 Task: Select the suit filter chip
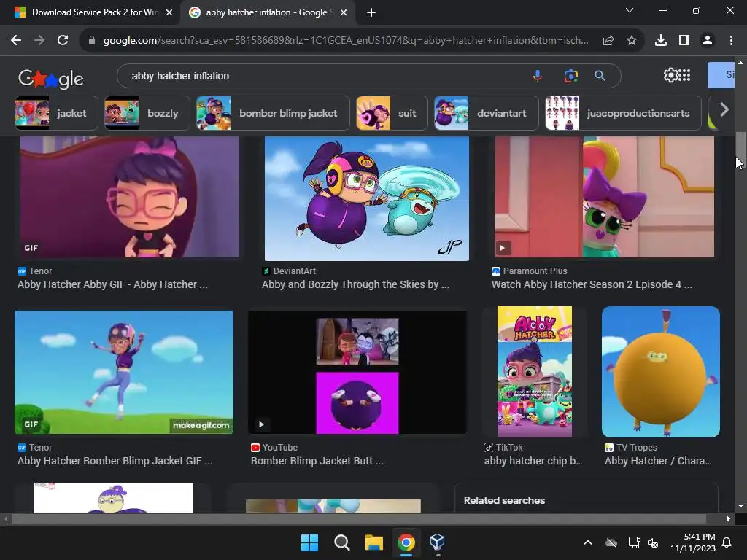point(392,113)
